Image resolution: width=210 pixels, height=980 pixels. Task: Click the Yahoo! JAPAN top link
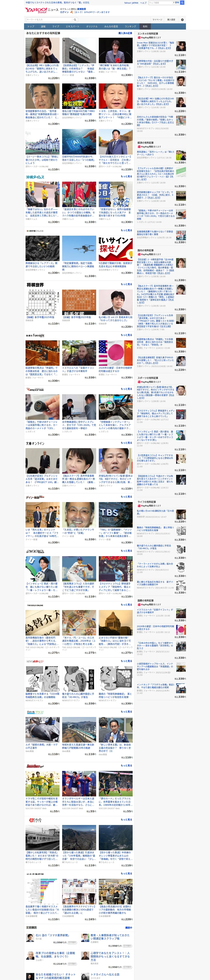(131, 3)
